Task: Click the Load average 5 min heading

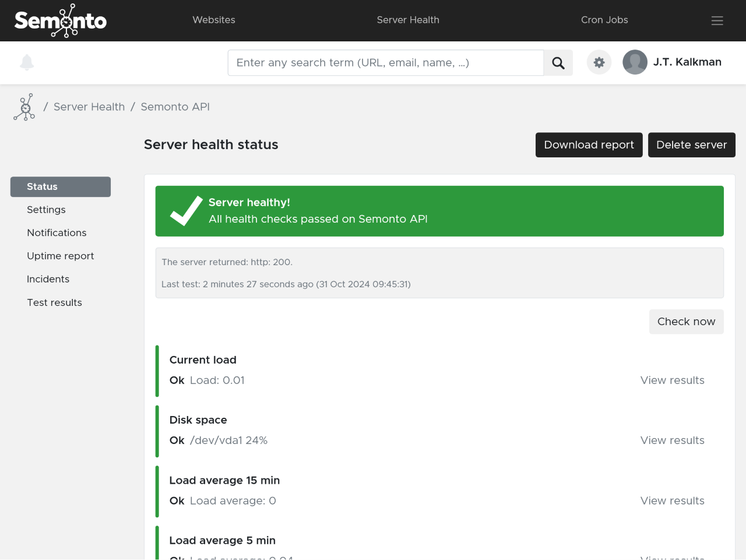Action: click(x=222, y=541)
